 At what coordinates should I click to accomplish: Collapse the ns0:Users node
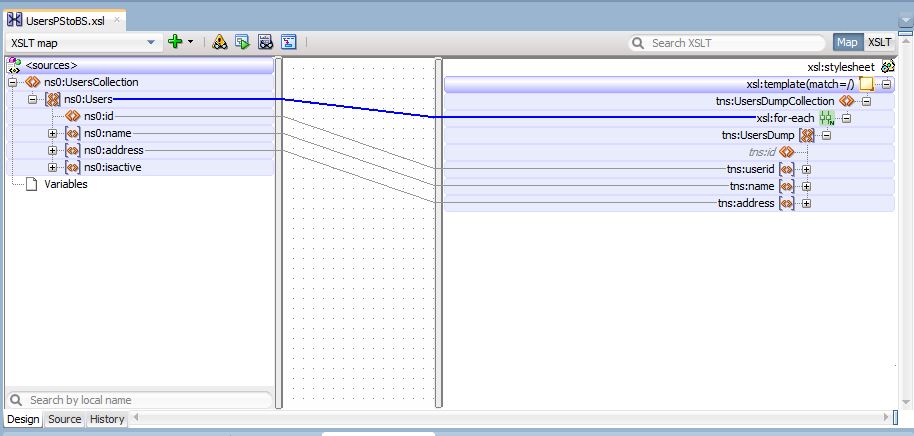pos(33,100)
